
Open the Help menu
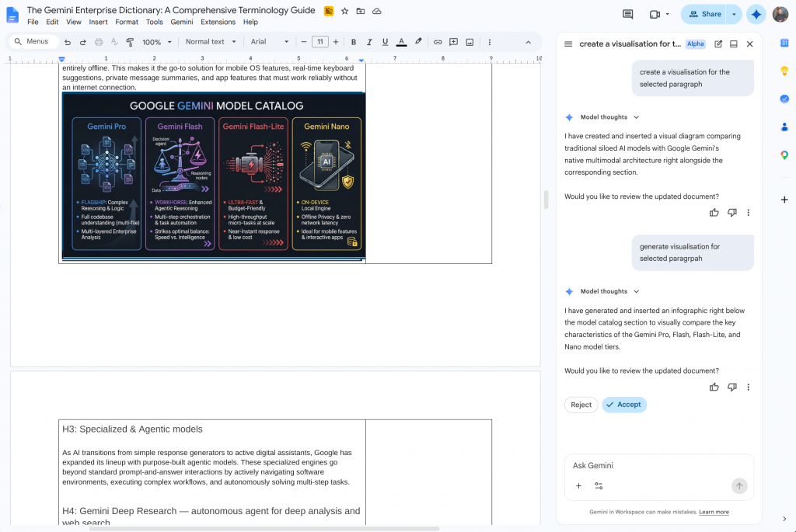click(x=250, y=22)
